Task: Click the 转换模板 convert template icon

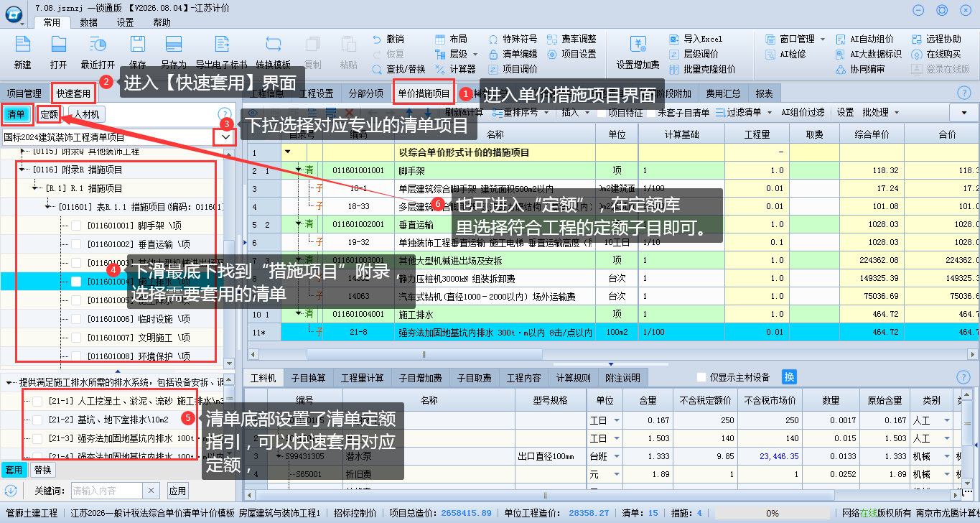Action: [273, 45]
